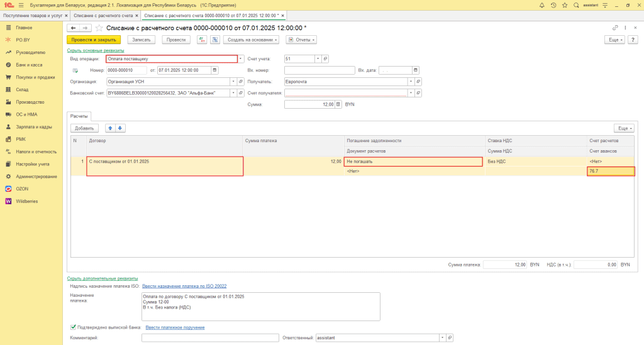The height and width of the screenshot is (345, 644).
Task: Open the 1C main menu hamburger icon
Action: coord(21,5)
